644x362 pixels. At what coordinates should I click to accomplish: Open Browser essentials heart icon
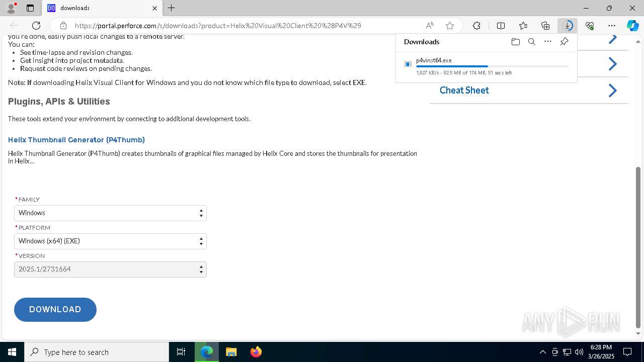tap(590, 26)
